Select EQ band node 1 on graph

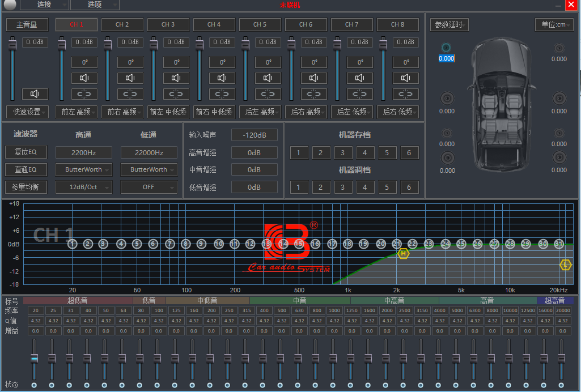[72, 244]
